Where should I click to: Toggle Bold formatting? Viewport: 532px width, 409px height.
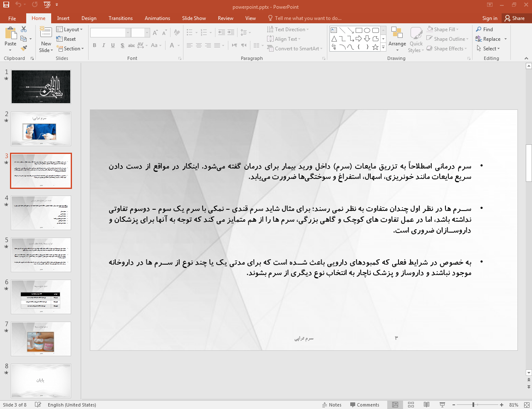point(94,45)
